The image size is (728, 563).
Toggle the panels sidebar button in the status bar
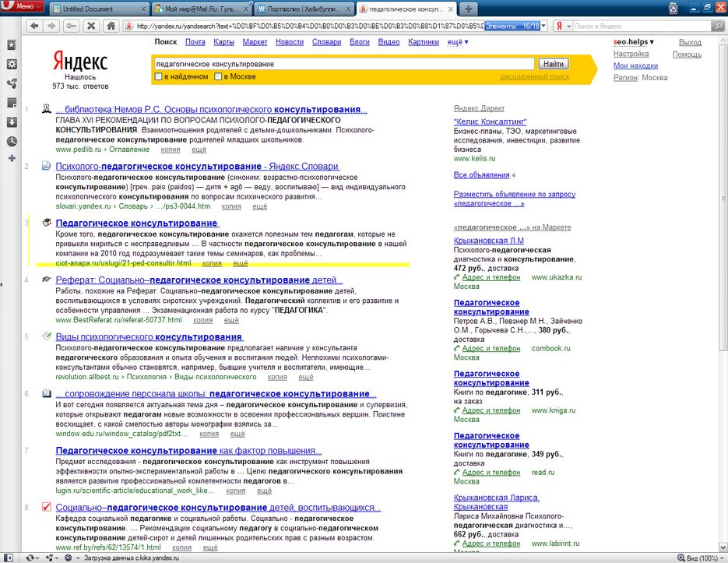coord(9,558)
